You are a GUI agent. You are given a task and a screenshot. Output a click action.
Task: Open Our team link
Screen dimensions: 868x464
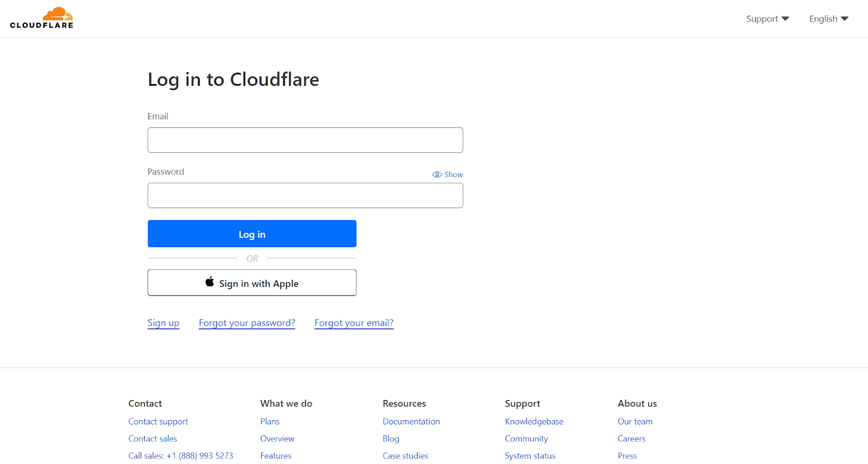coord(635,422)
